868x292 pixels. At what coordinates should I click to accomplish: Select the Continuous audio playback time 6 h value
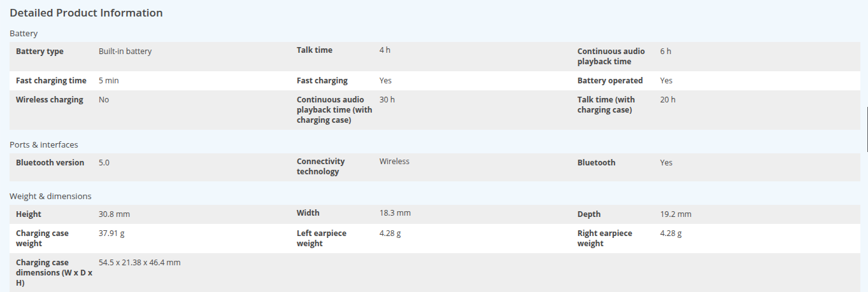click(x=665, y=52)
